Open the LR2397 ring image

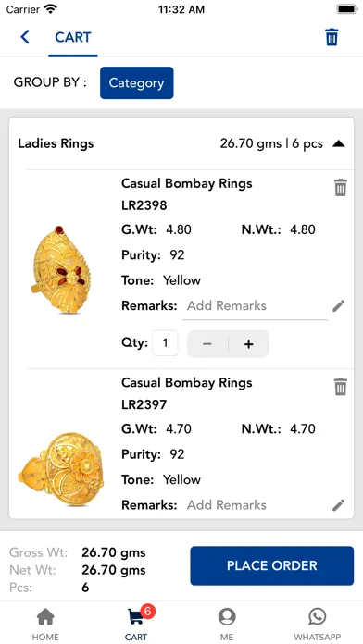(x=61, y=468)
